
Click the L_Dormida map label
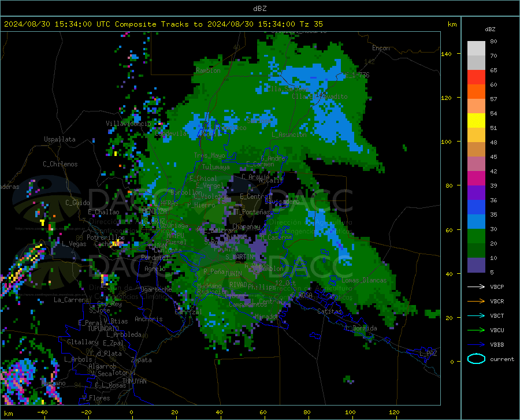[x=361, y=328]
